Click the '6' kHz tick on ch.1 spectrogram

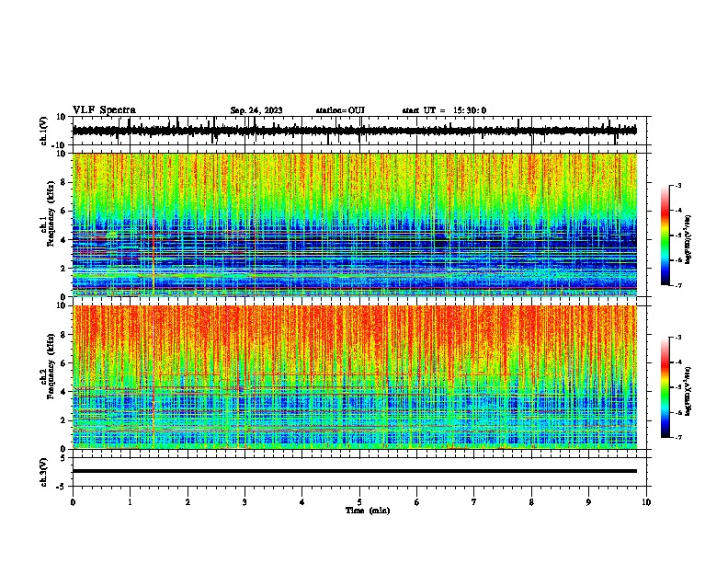(63, 212)
